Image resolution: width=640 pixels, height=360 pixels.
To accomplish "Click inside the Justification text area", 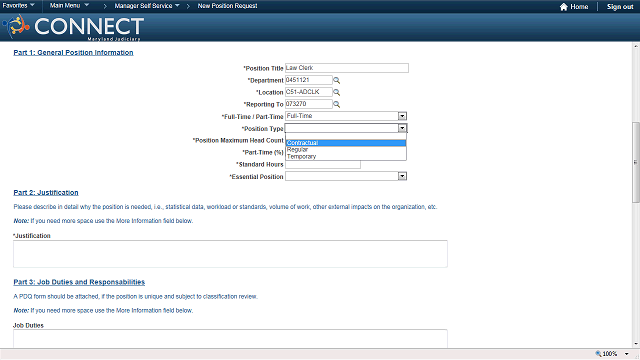I will click(x=230, y=254).
